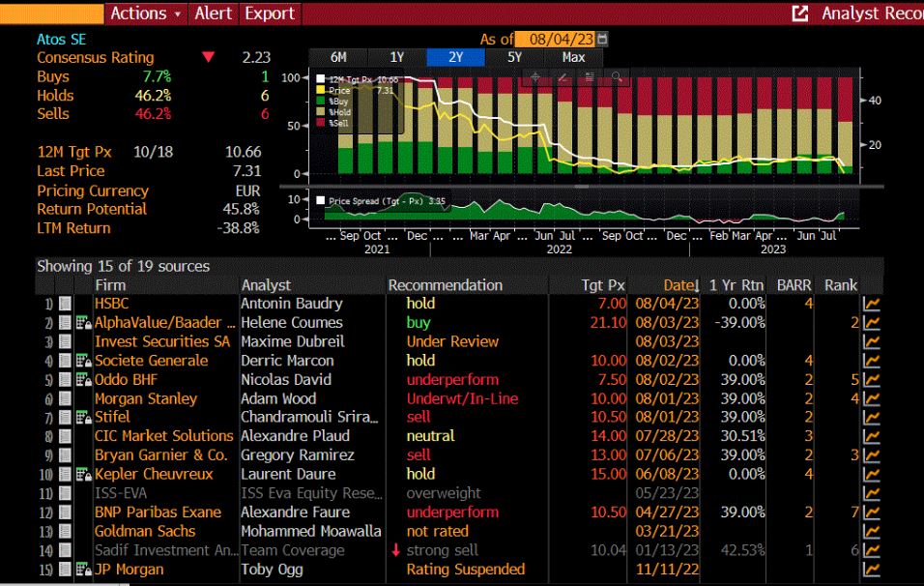This screenshot has height=586, width=924.
Task: Open the document icon for HSBC row
Action: coord(65,304)
